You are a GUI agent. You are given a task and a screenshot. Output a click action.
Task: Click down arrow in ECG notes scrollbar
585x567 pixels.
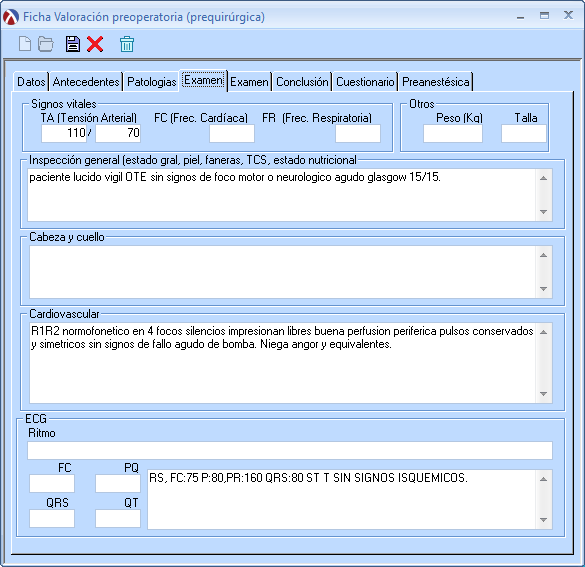coord(544,520)
